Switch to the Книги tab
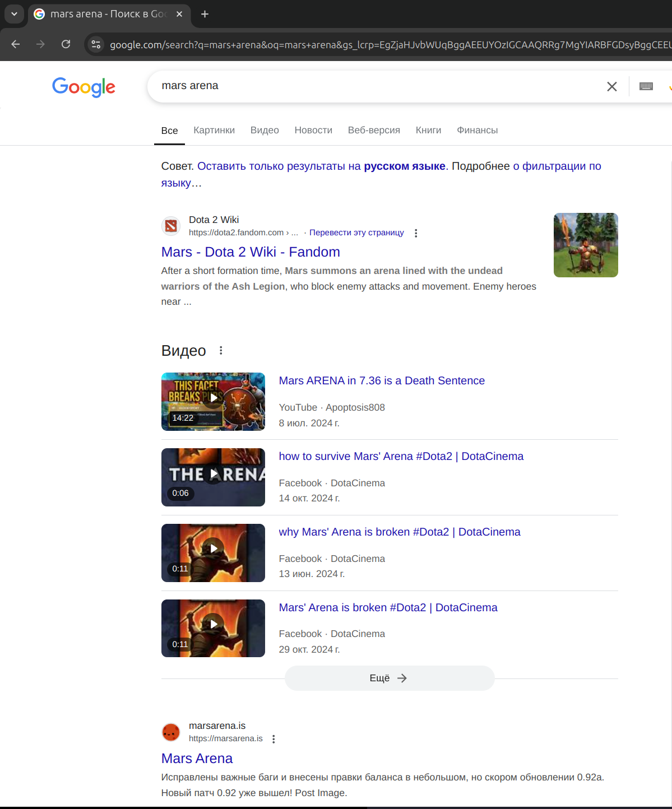 point(428,131)
